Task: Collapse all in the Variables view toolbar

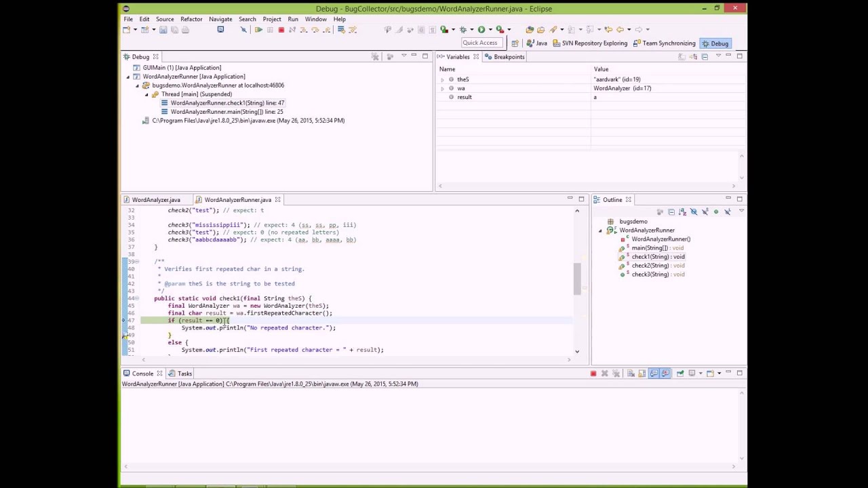Action: coord(705,56)
